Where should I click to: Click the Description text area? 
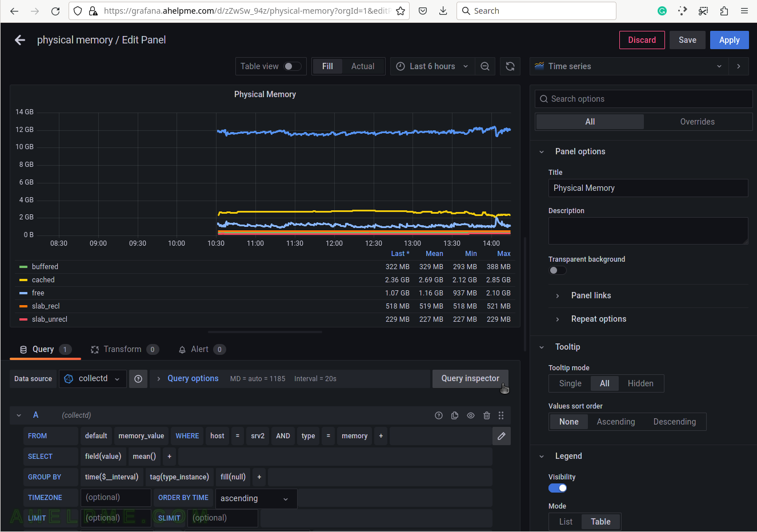[648, 231]
